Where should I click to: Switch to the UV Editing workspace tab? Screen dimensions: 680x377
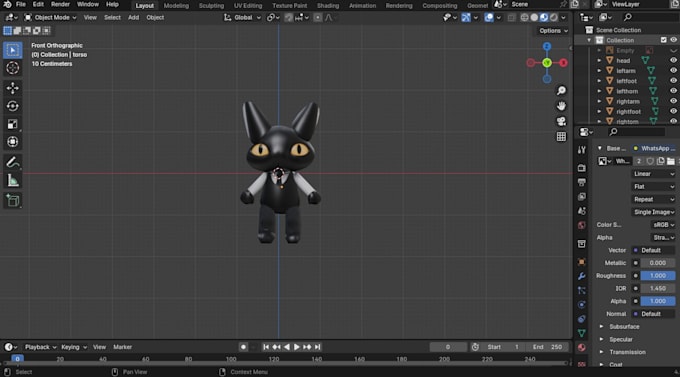click(x=248, y=6)
